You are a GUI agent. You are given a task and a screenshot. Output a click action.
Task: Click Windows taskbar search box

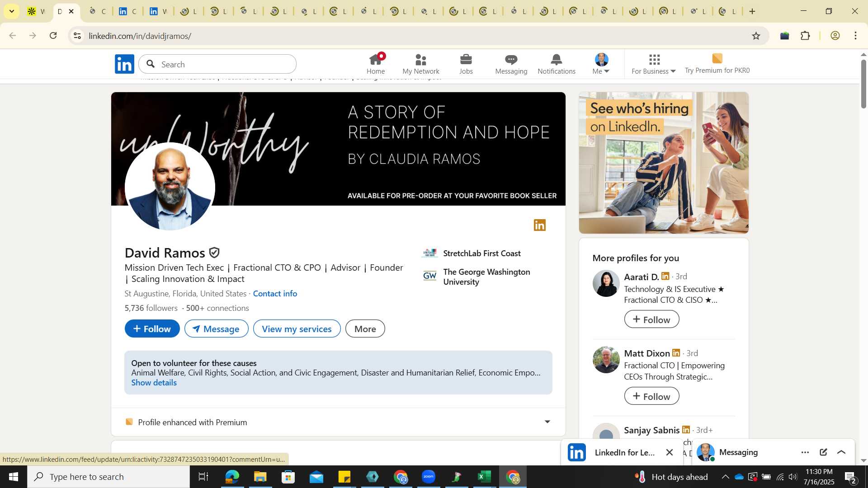tap(108, 477)
